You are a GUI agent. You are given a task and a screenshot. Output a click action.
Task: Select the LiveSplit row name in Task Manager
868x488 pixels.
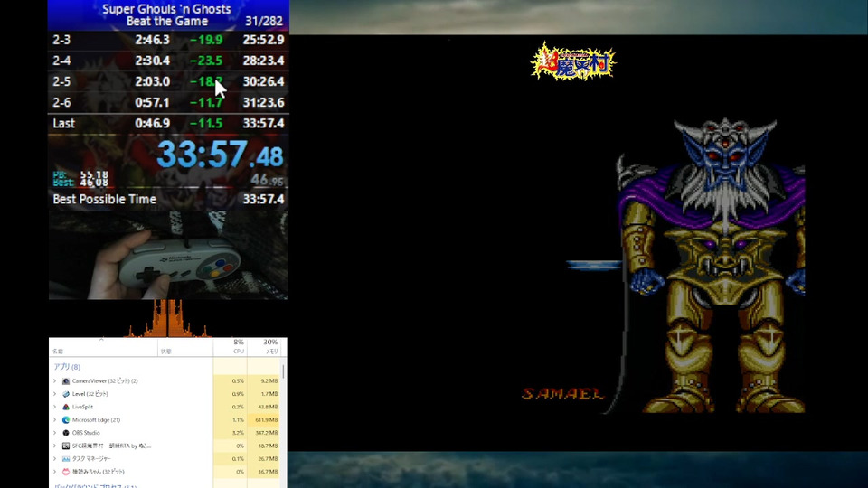[82, 407]
